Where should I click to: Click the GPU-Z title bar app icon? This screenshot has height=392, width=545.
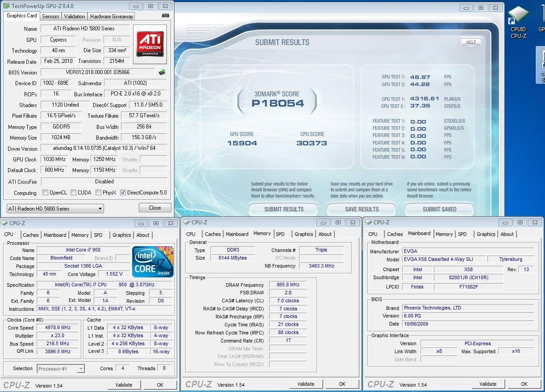6,6
